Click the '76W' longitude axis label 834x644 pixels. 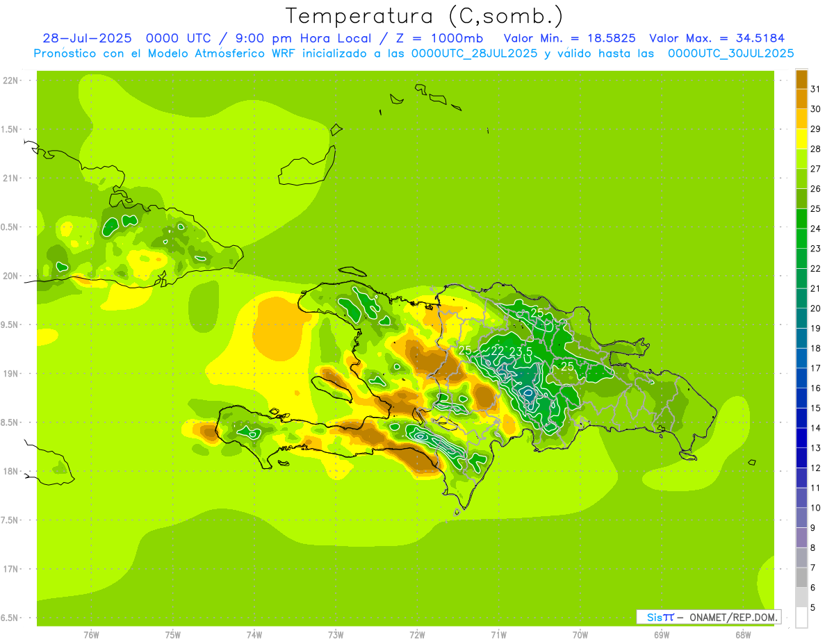tap(91, 634)
